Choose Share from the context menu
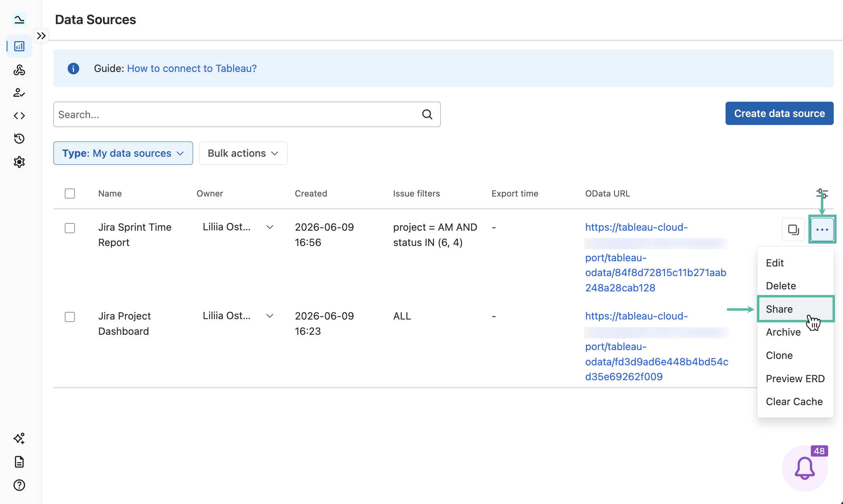 coord(796,309)
